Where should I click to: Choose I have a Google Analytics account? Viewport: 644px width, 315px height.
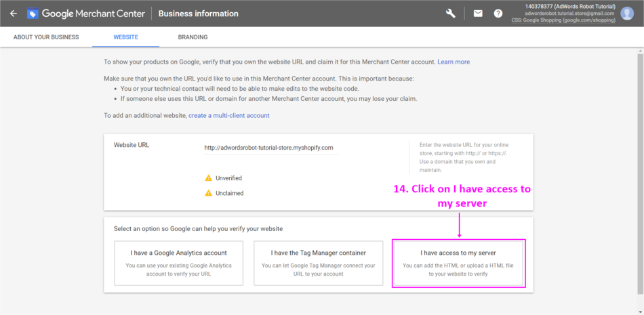(178, 262)
